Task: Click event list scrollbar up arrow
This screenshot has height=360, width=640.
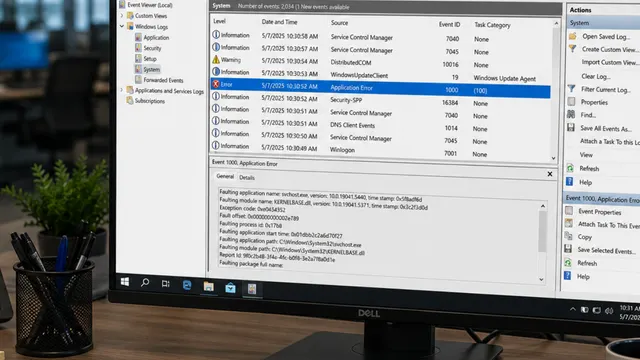Action: pyautogui.click(x=556, y=24)
